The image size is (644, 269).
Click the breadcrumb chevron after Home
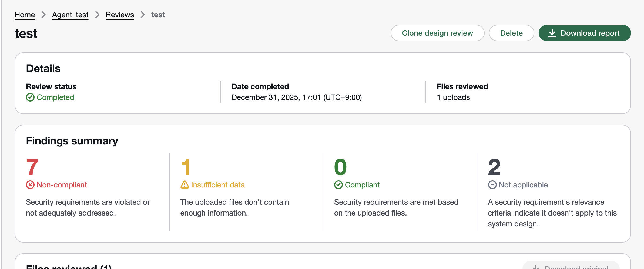coord(43,15)
